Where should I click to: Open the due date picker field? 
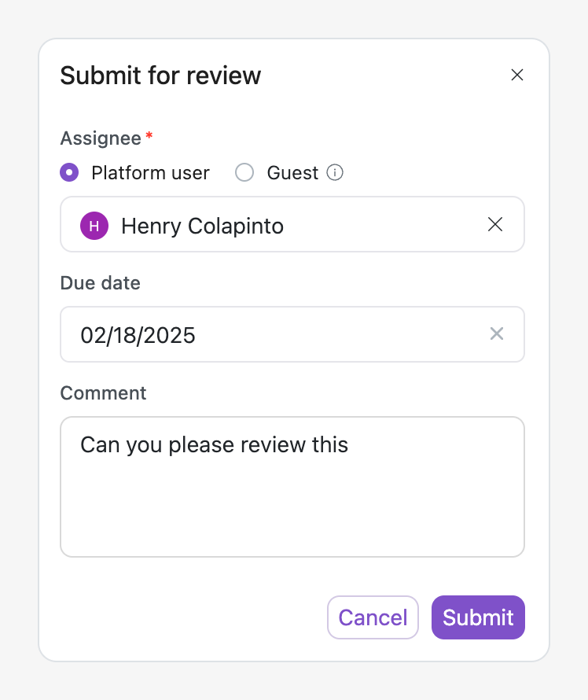[275, 335]
